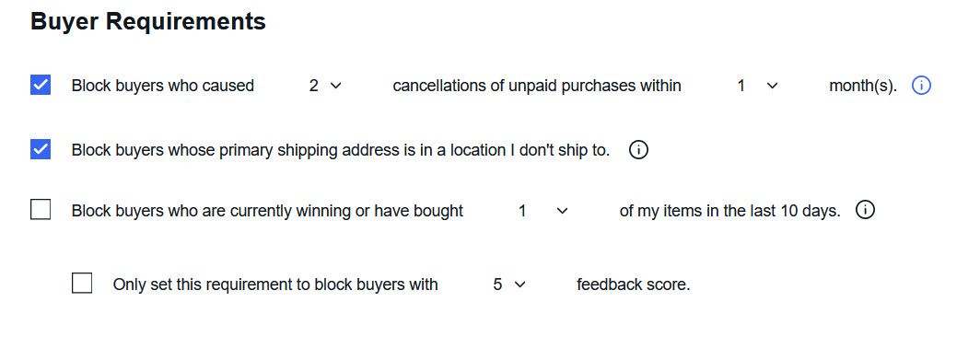Click the 'feedback score.' text
Viewport: 980px width, 337px height.
pyautogui.click(x=633, y=285)
